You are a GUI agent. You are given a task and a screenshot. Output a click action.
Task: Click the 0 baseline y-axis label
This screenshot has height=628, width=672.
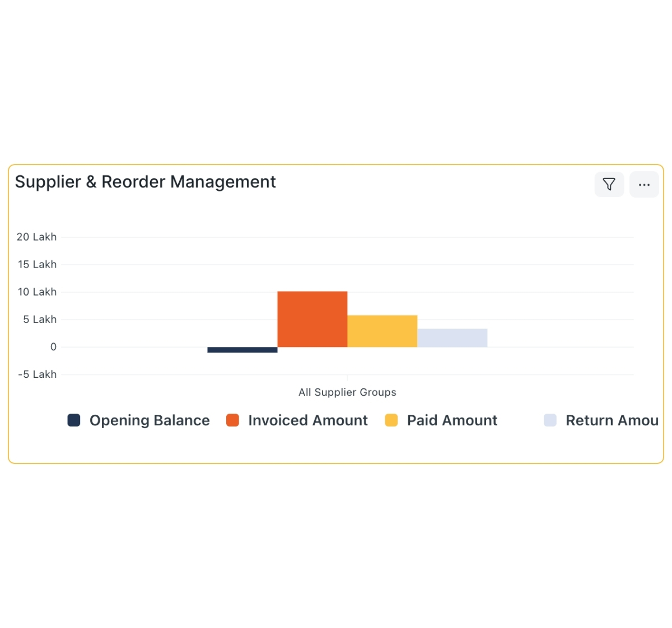[x=53, y=347]
